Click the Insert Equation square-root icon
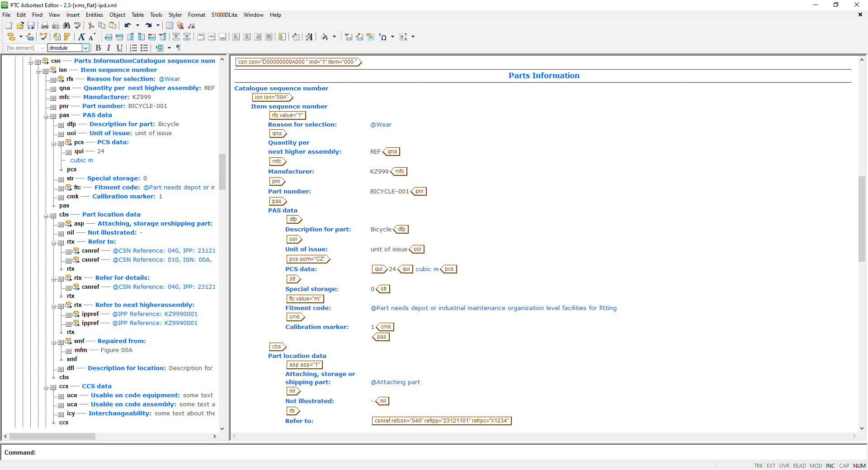Viewport: 868px width, 470px height. 191,26
